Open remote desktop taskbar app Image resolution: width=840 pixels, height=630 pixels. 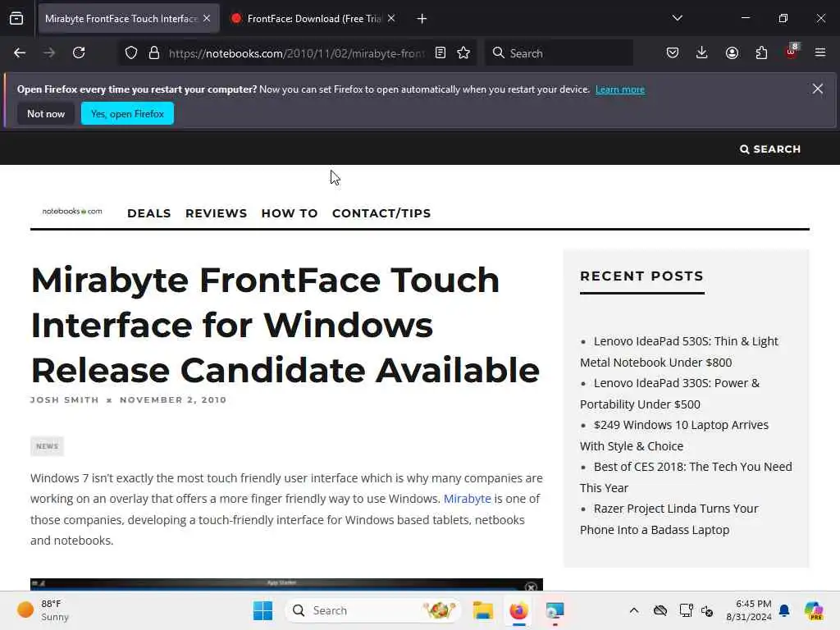coord(555,610)
